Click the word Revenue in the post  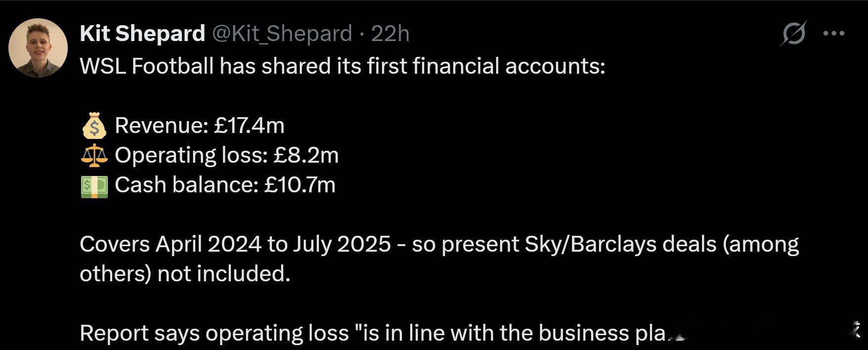(161, 126)
